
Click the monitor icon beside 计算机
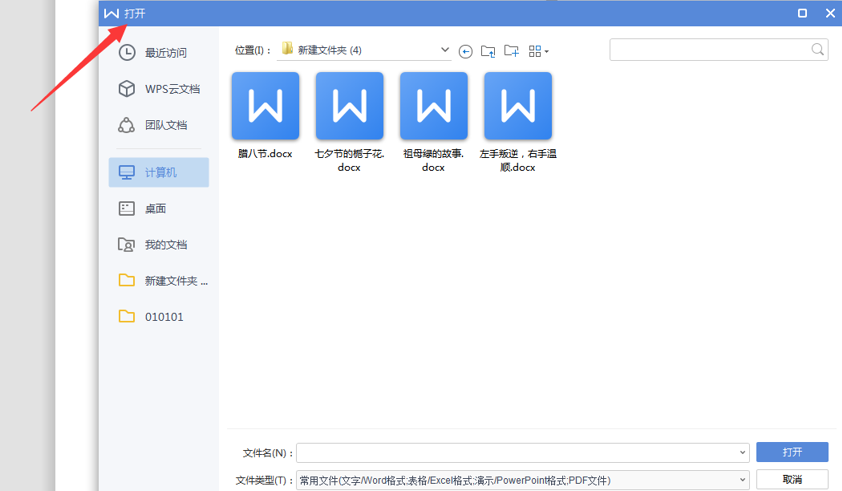point(127,172)
